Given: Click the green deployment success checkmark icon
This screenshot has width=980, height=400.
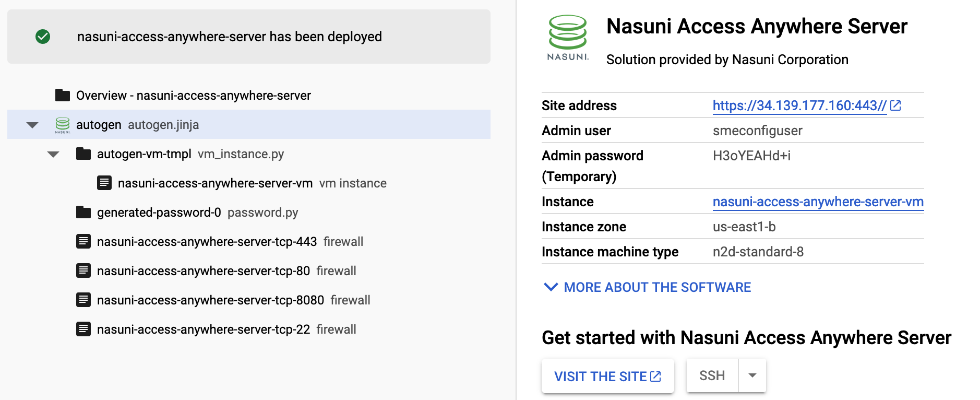Looking at the screenshot, I should click(x=43, y=37).
